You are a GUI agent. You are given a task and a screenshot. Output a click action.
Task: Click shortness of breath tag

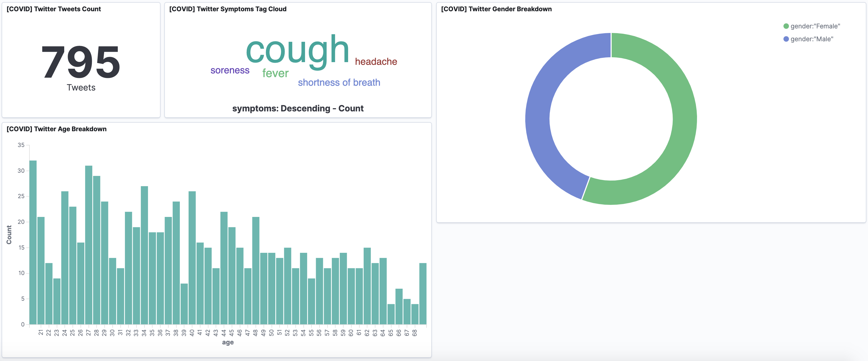point(339,82)
